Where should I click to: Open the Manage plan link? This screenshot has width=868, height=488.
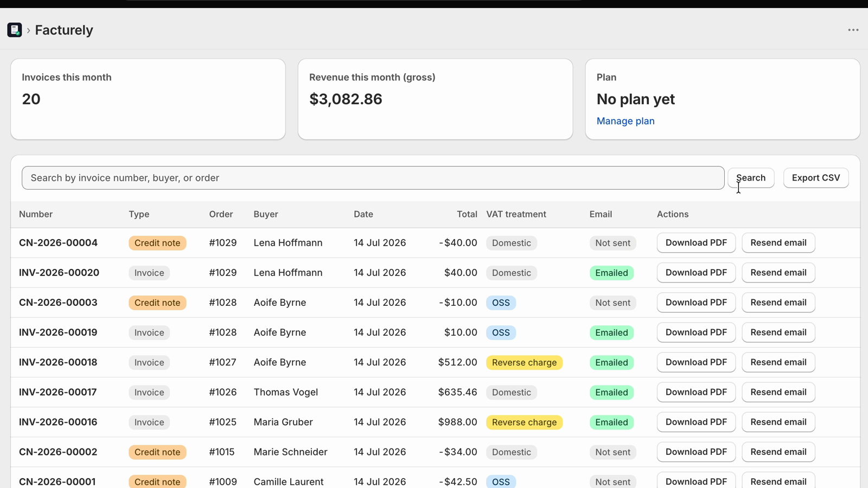click(626, 121)
